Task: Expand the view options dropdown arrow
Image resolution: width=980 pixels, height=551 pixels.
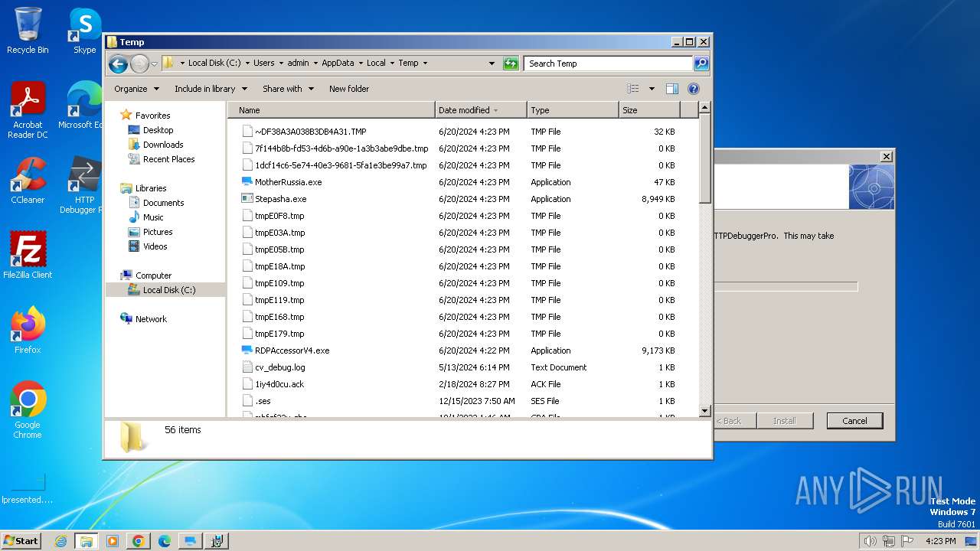Action: point(652,89)
